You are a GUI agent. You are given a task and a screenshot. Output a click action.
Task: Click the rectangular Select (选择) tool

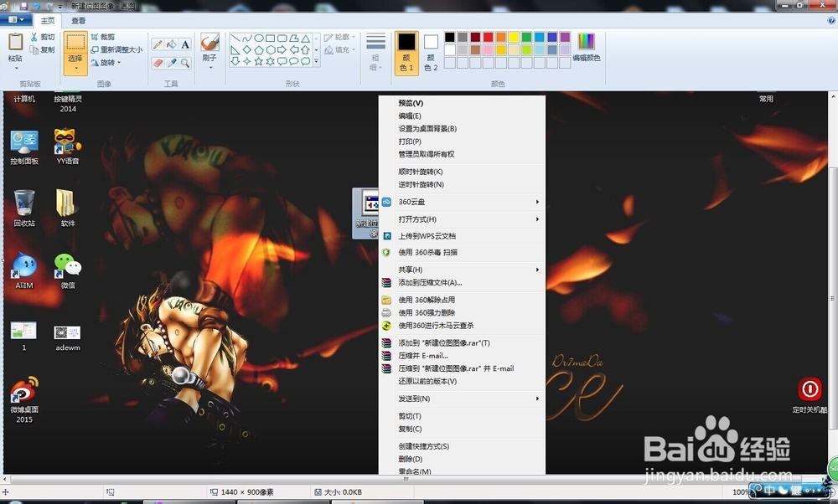tap(75, 42)
